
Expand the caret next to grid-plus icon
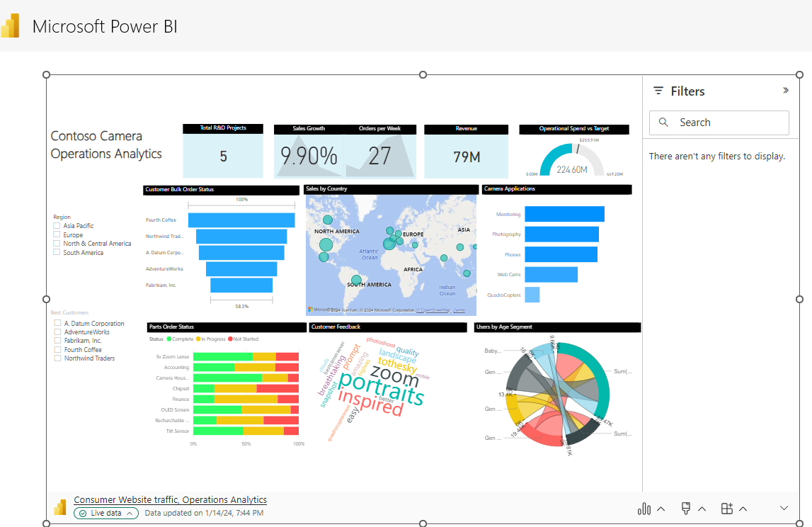743,509
